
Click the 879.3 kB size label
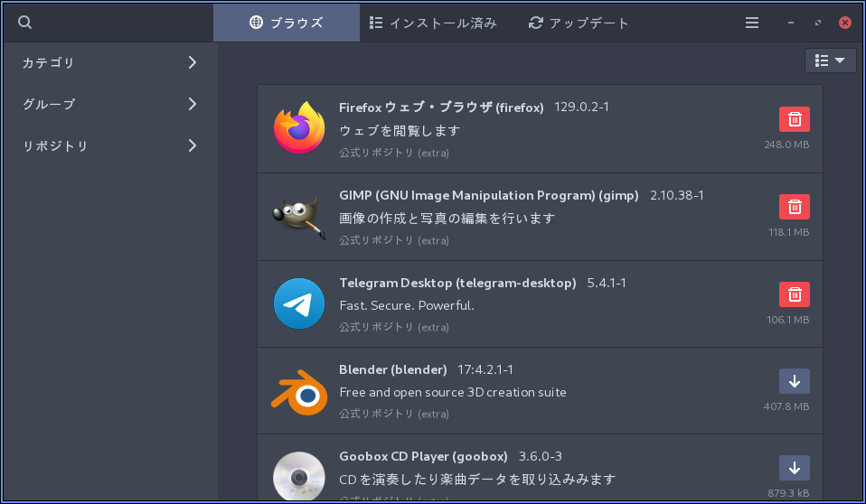(x=788, y=493)
